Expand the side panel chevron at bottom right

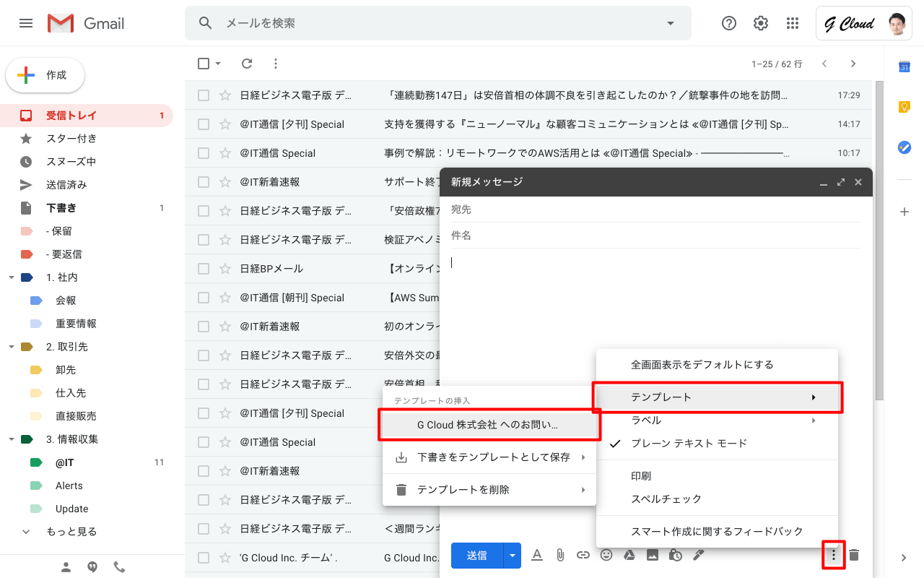coord(904,558)
